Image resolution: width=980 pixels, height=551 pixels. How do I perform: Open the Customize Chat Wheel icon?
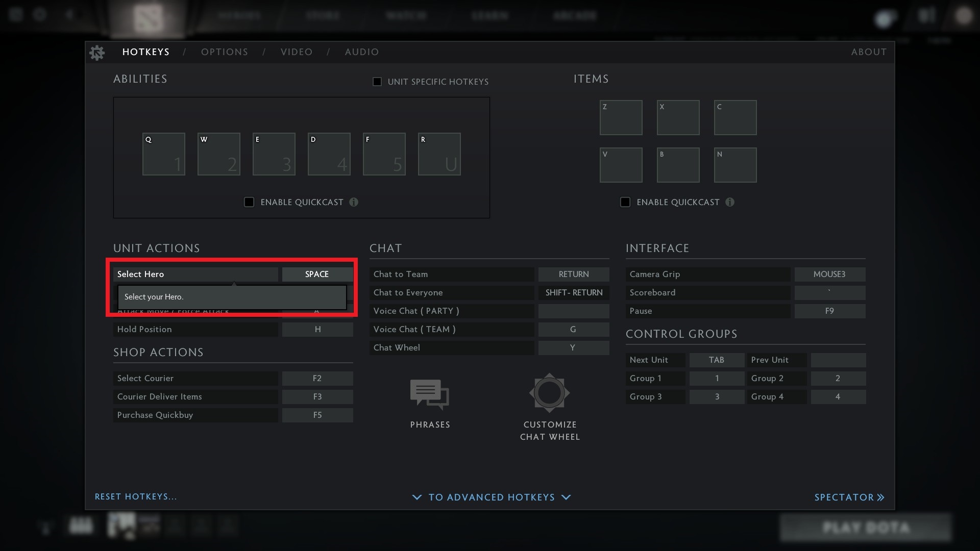(x=549, y=393)
